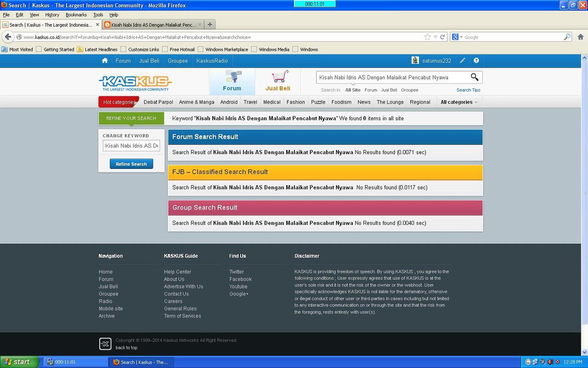Open the search engine selector dropdown
The width and height of the screenshot is (588, 368).
pyautogui.click(x=457, y=37)
